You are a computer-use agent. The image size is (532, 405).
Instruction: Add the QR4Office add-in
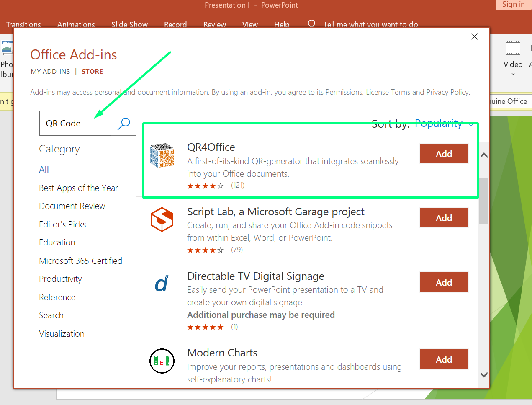point(444,154)
